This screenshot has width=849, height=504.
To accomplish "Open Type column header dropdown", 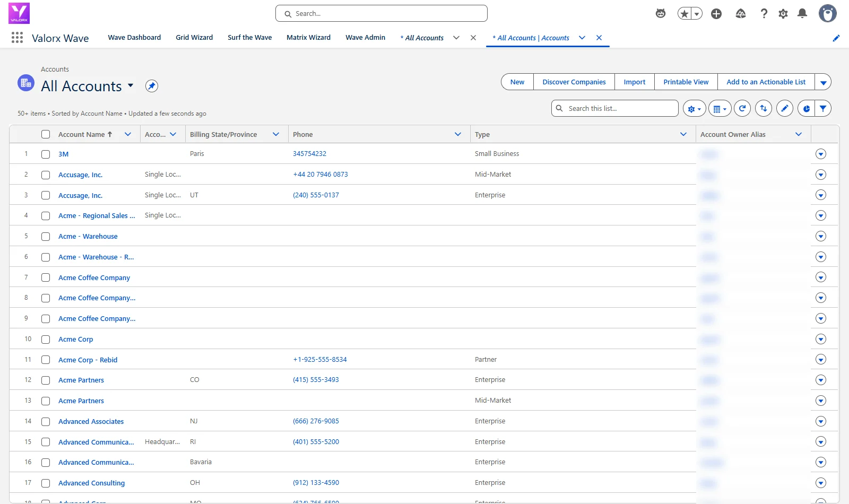I will pyautogui.click(x=683, y=134).
